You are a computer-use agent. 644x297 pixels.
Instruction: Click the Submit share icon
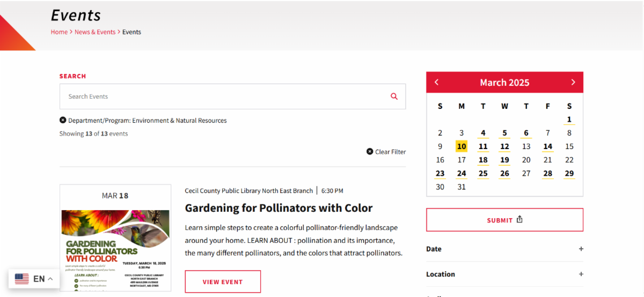(x=519, y=219)
